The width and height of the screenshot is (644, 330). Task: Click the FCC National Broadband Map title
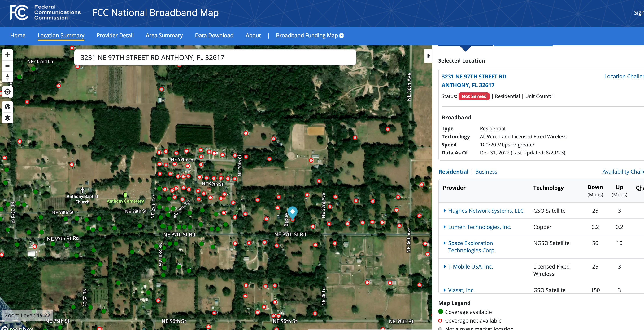[155, 12]
